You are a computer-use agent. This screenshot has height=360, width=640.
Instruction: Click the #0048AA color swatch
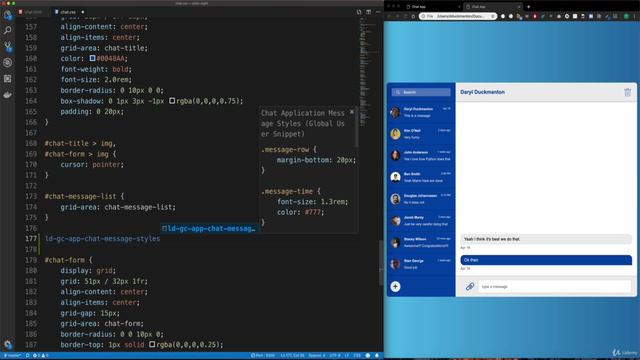click(x=92, y=58)
